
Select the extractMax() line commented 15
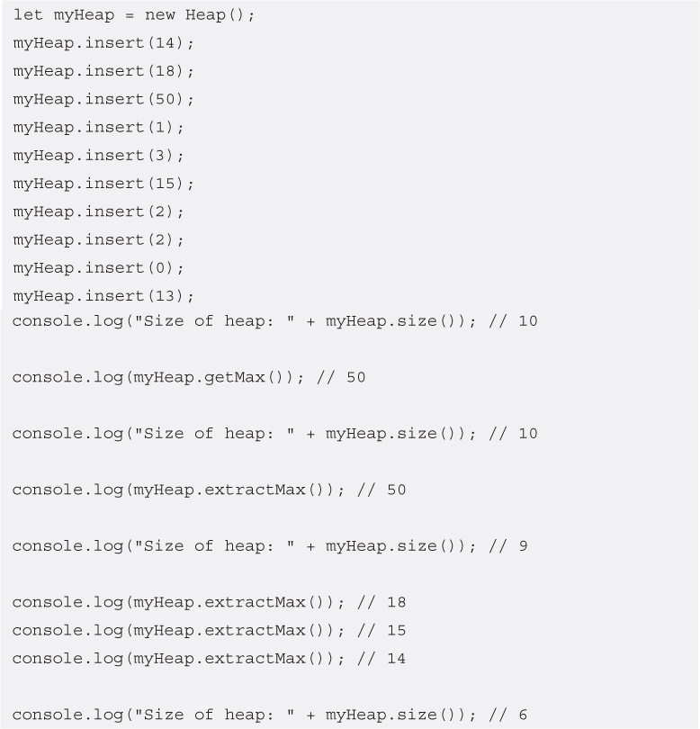click(x=209, y=630)
